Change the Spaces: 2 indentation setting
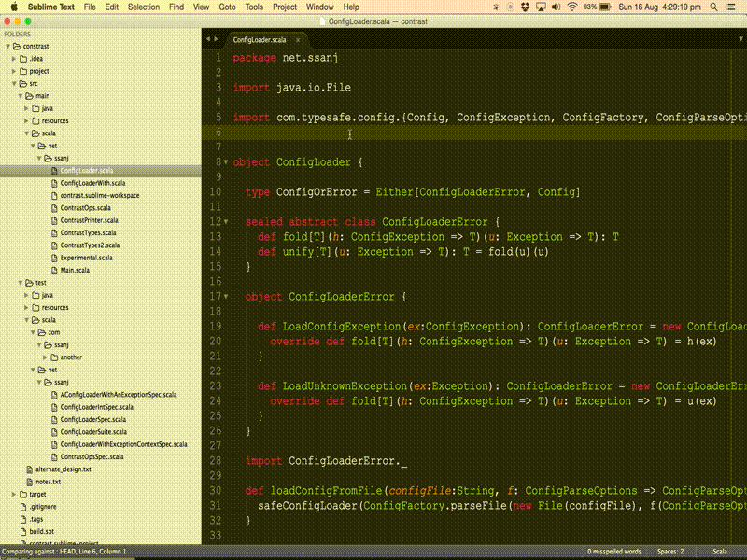 click(670, 552)
